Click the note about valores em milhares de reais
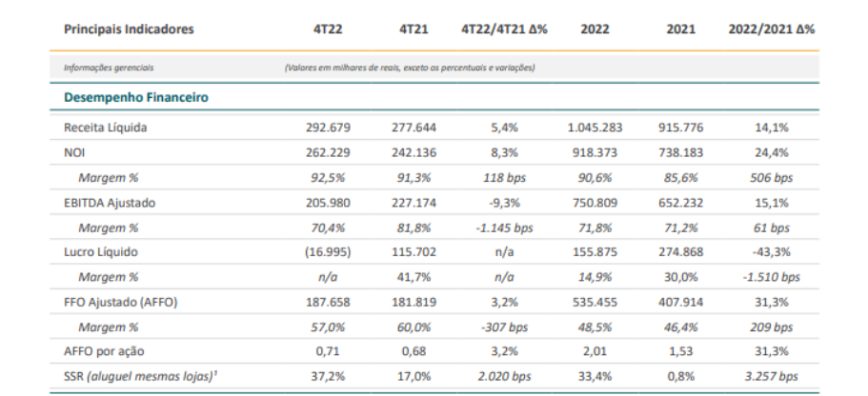868x396 pixels. 409,68
